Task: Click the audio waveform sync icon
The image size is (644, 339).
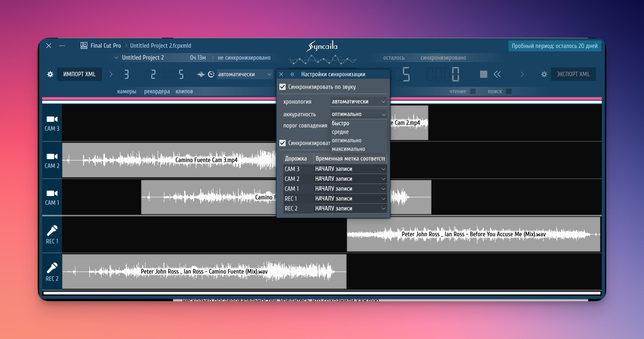Action: tap(201, 74)
